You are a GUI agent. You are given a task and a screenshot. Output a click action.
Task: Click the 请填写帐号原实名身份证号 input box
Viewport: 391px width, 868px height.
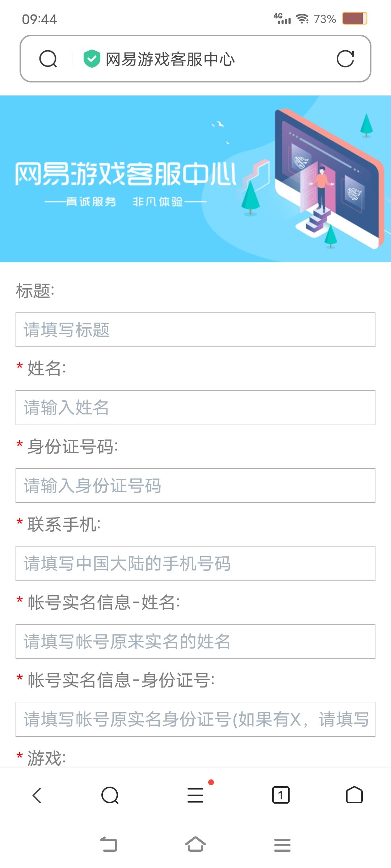(195, 719)
